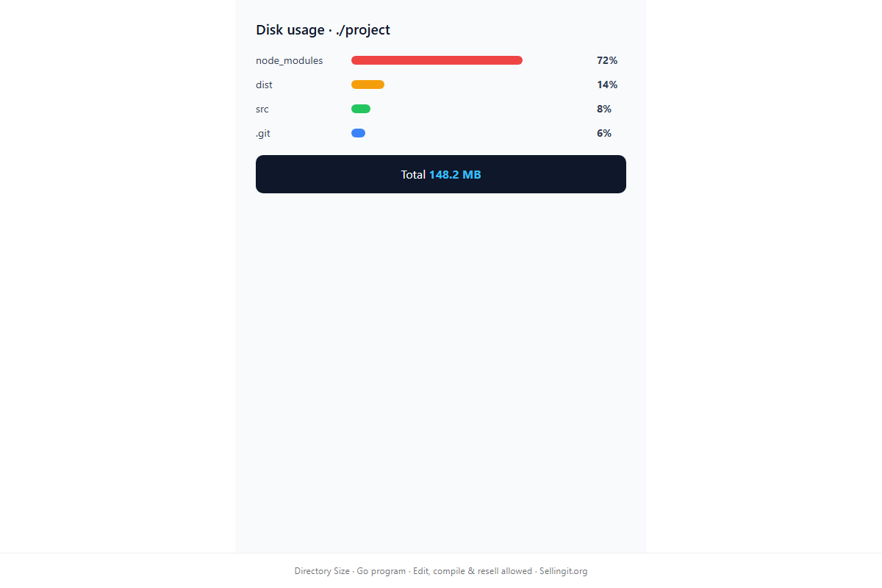Viewport: 882px width, 588px height.
Task: Select the src folder label
Action: (x=262, y=109)
